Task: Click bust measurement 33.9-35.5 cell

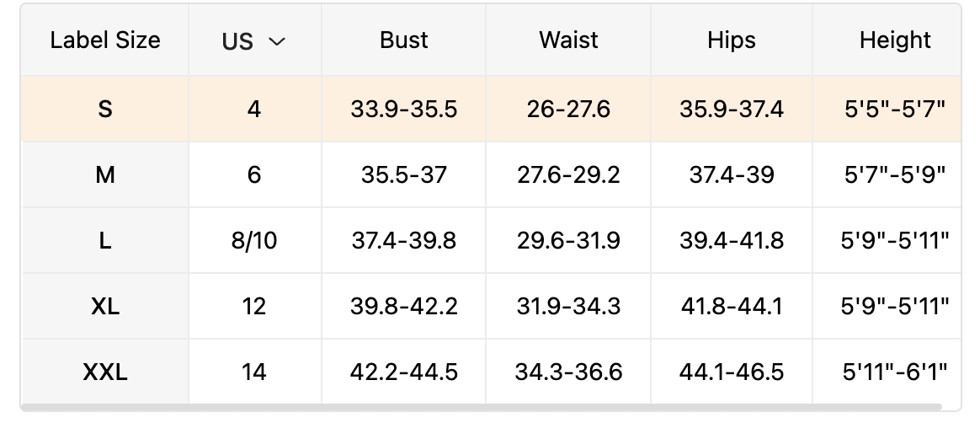Action: (404, 109)
